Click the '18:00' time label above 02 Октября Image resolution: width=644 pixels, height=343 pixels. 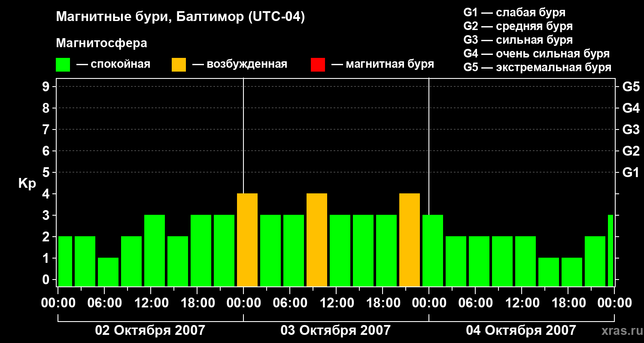pos(197,303)
